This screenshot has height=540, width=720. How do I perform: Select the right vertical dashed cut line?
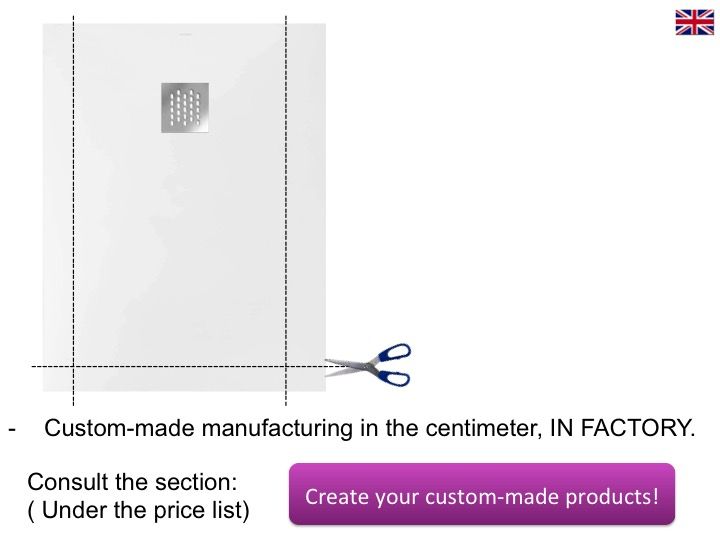click(286, 211)
